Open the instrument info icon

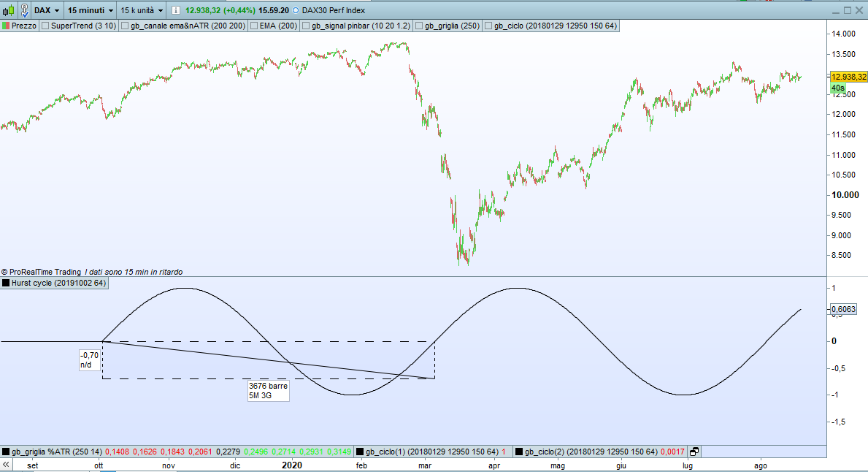pos(175,10)
